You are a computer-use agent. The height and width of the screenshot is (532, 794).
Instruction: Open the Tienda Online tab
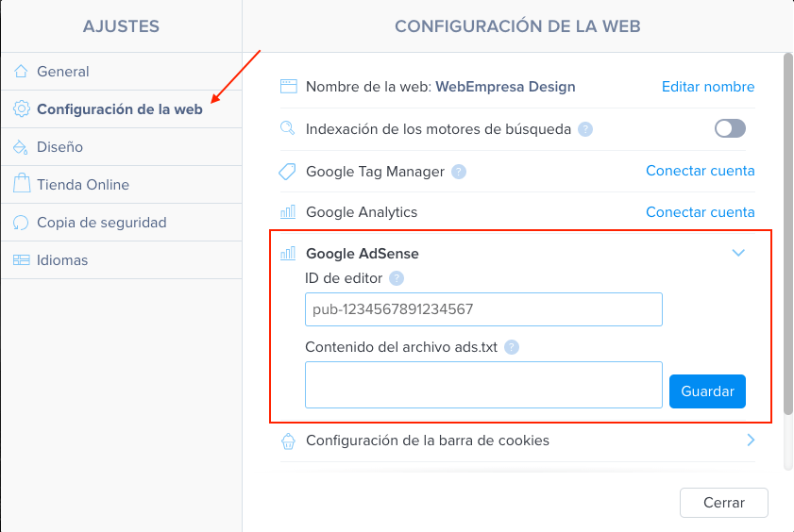click(122, 185)
